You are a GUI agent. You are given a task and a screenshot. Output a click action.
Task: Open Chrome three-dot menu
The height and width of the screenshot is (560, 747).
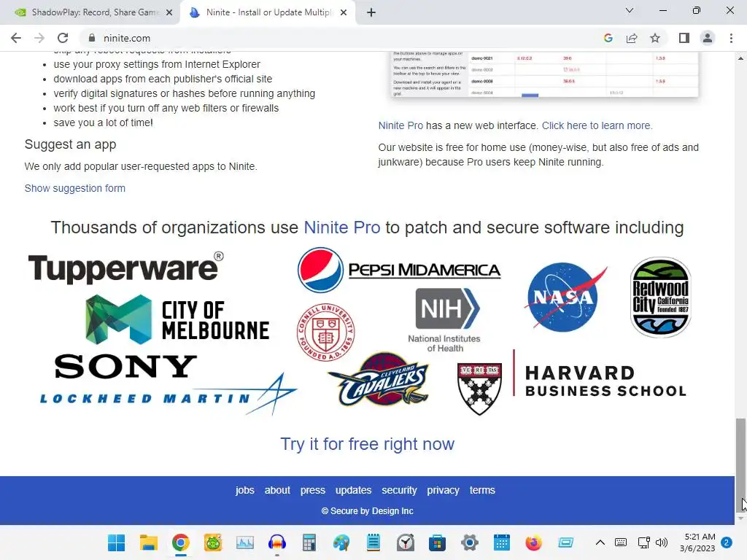tap(731, 38)
